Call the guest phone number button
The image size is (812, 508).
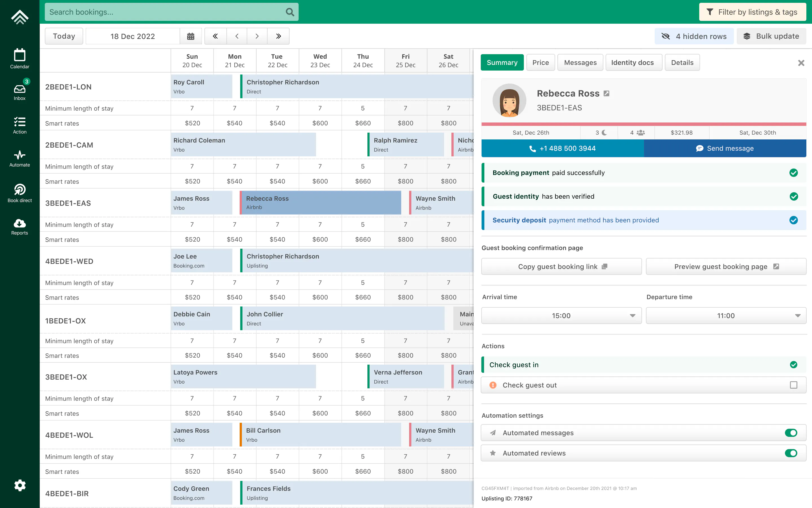tap(562, 148)
